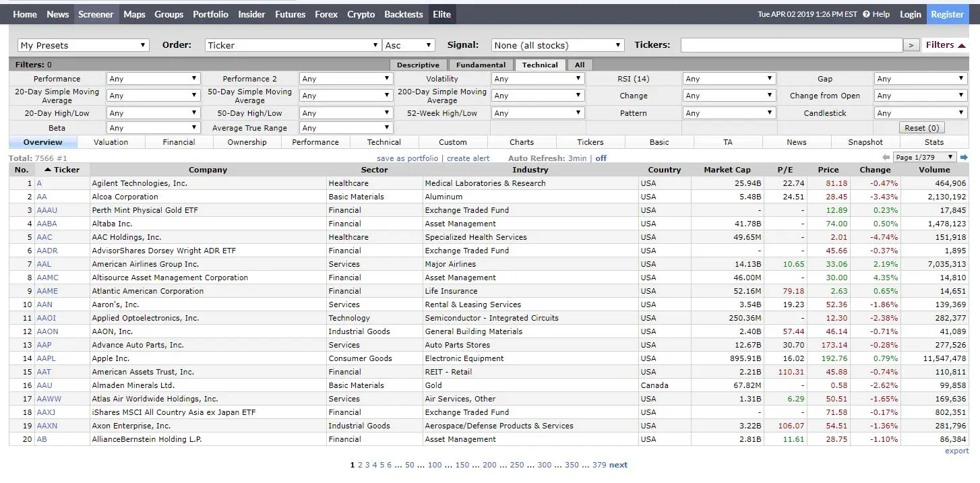Viewport: 980px width, 483px height.
Task: Open Order Ticker dropdown
Action: (x=293, y=45)
